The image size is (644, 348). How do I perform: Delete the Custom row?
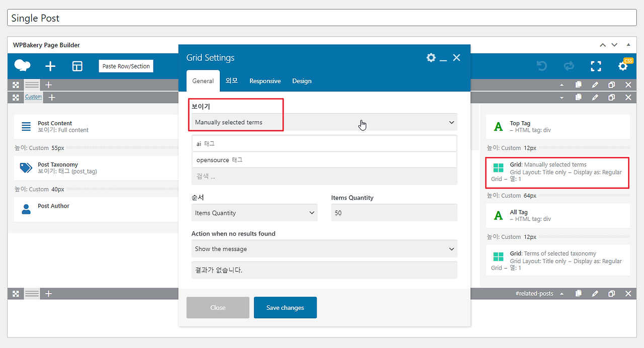[628, 98]
